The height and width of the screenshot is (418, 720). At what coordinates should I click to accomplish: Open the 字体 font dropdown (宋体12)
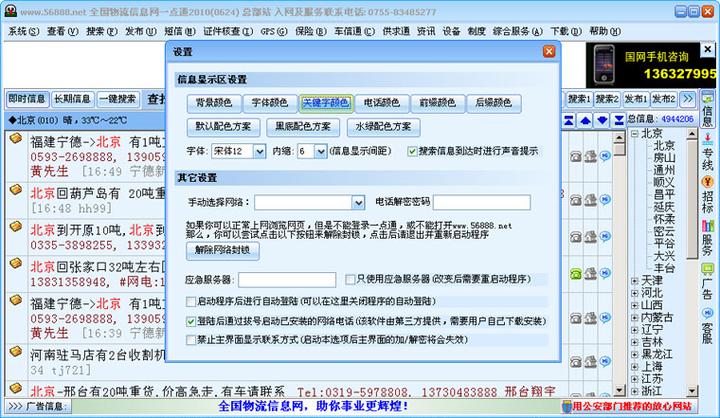coord(259,151)
